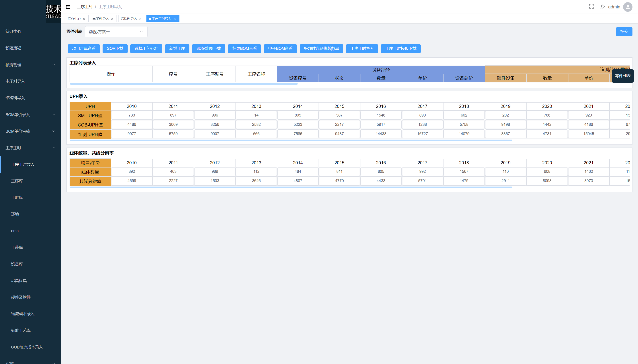The width and height of the screenshot is (638, 364).
Task: Edit the 共线分辨率 2020 field (8093)
Action: pyautogui.click(x=547, y=181)
